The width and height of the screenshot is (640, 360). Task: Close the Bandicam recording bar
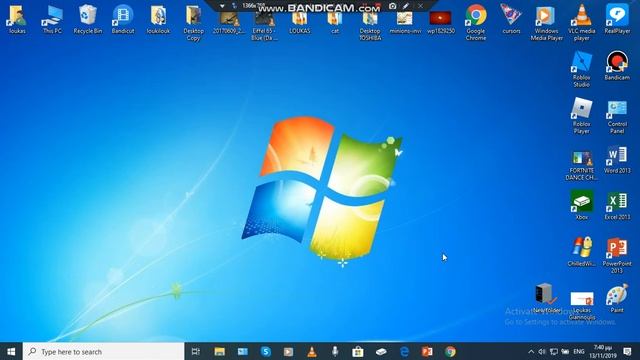pyautogui.click(x=420, y=6)
